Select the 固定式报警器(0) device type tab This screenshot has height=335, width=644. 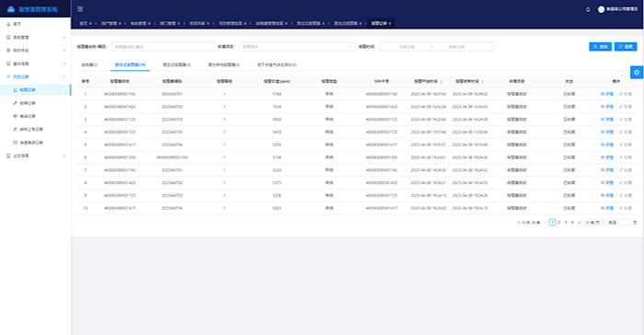pyautogui.click(x=177, y=65)
